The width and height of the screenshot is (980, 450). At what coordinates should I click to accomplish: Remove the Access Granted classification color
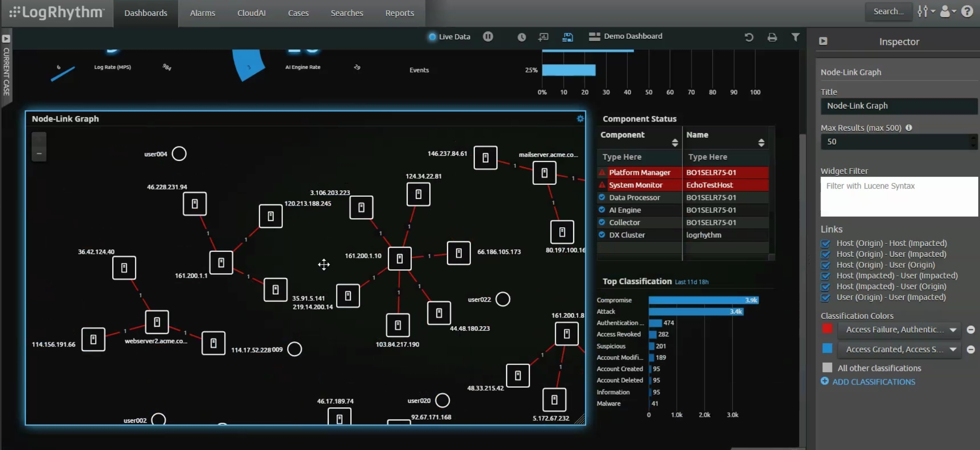point(971,350)
